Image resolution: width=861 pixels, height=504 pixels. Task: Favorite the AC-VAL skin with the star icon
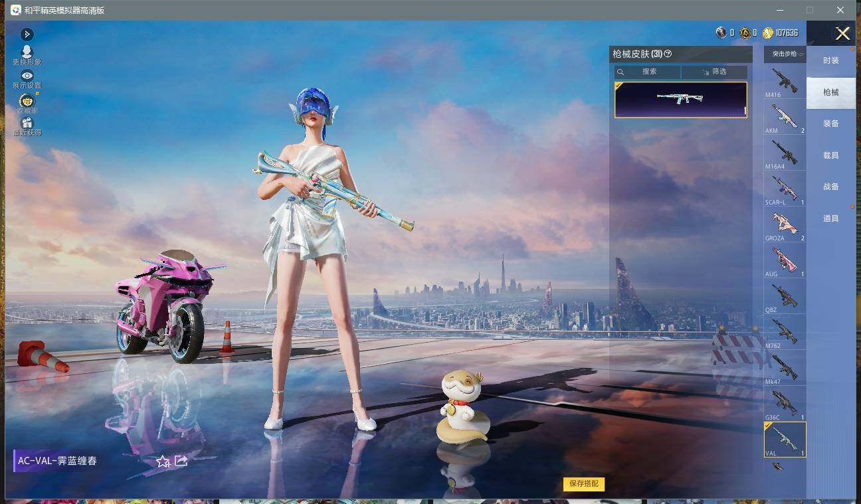point(163,462)
